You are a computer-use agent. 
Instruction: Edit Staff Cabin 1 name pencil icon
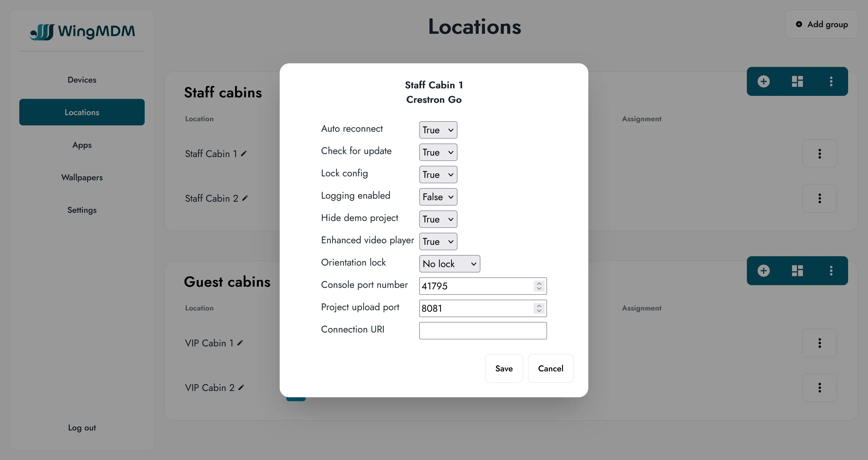pos(244,154)
